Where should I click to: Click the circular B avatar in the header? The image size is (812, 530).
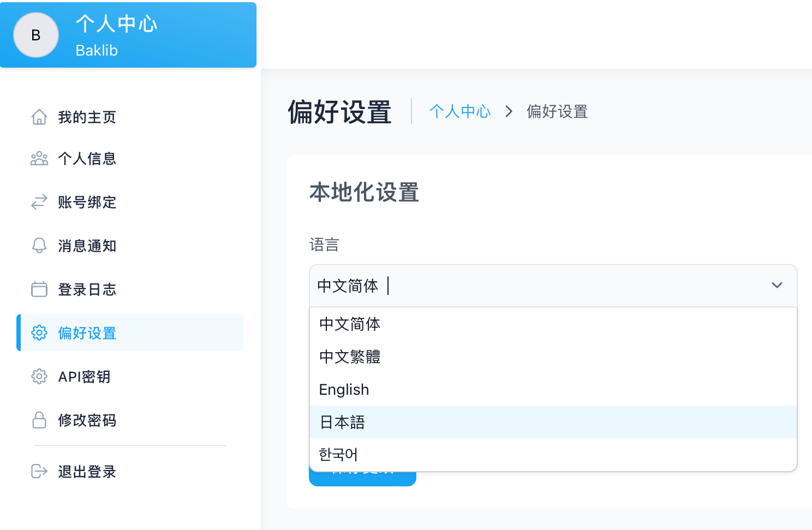(36, 35)
